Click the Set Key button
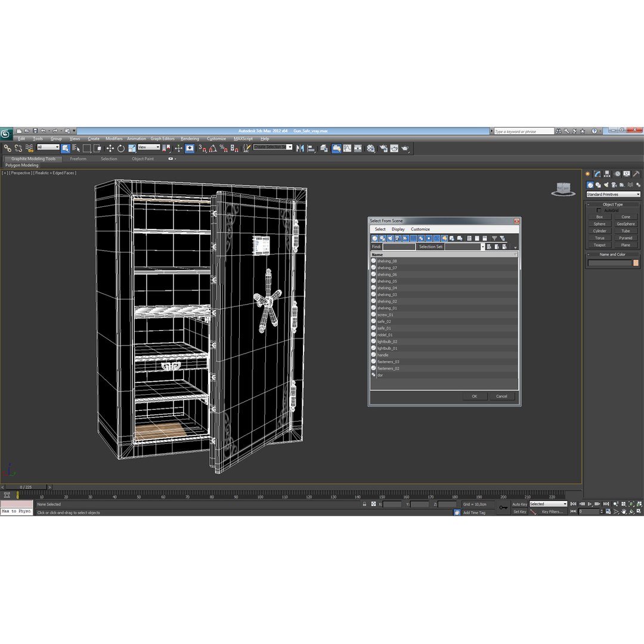This screenshot has width=644, height=644. pyautogui.click(x=519, y=512)
